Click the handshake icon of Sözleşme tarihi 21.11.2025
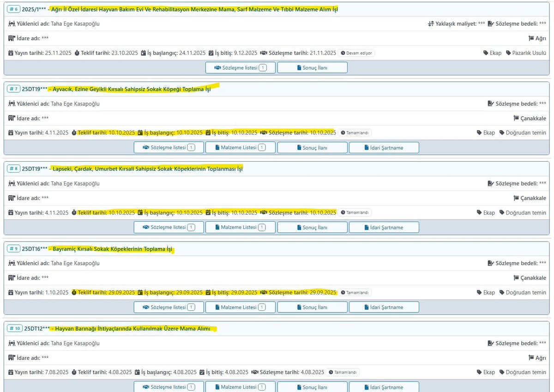 264,53
